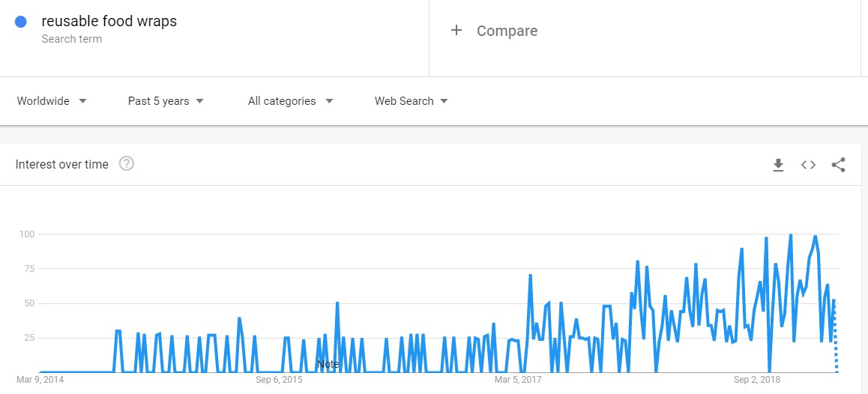Click the blue dot for reusable food wraps
This screenshot has width=868, height=394.
pos(21,22)
